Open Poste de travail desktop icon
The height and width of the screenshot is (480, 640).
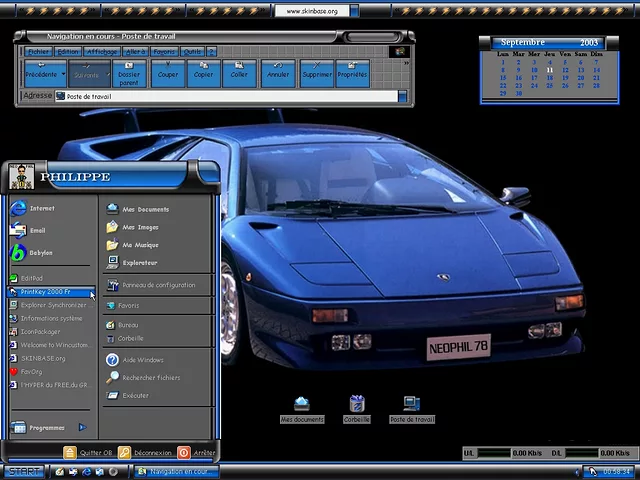coord(411,404)
